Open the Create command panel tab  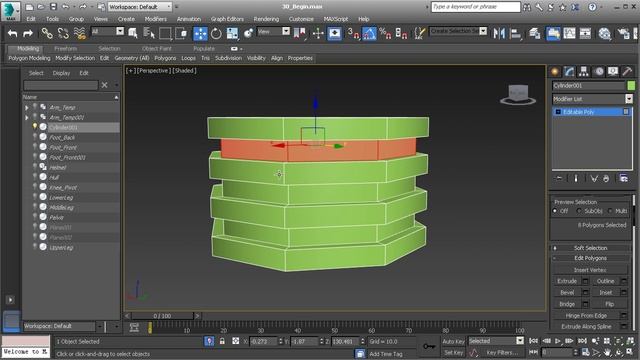click(555, 72)
